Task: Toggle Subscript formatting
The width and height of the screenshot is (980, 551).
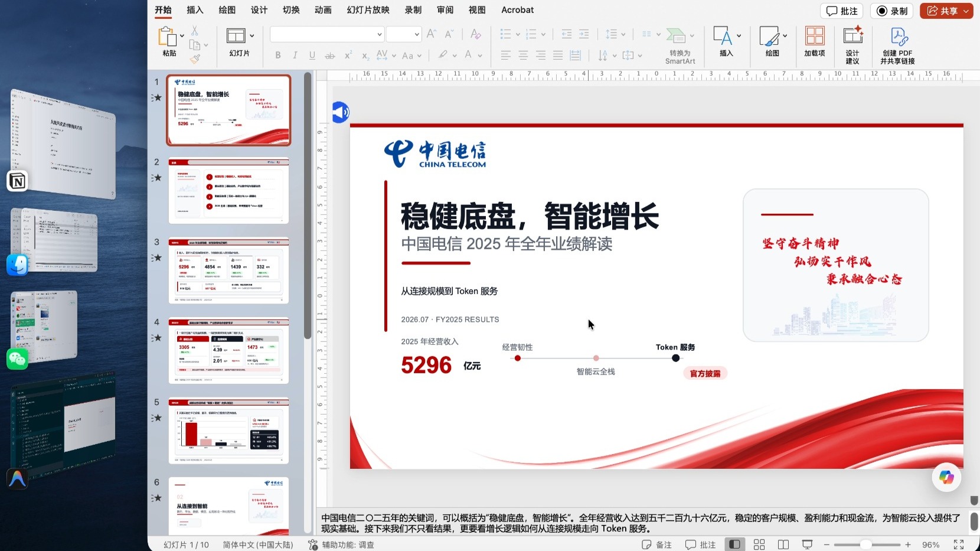Action: pyautogui.click(x=365, y=56)
